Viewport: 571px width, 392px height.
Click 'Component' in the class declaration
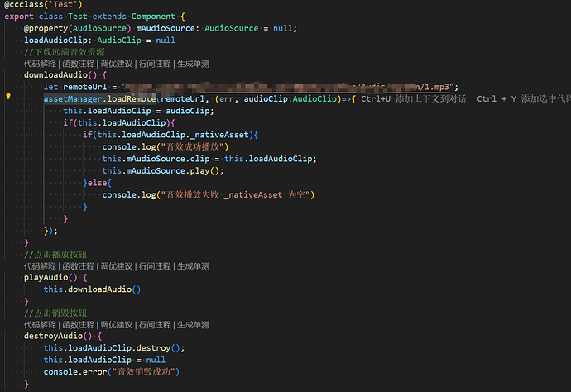pos(153,17)
